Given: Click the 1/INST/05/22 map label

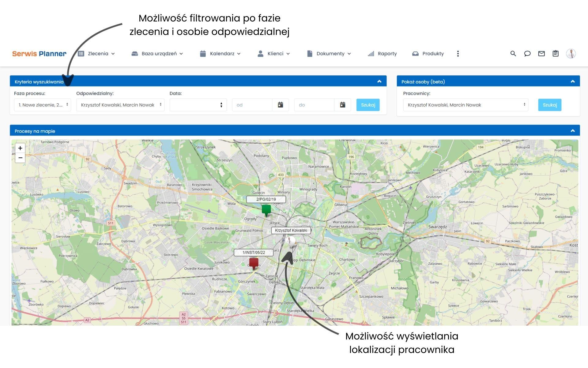Looking at the screenshot, I should pyautogui.click(x=254, y=252).
